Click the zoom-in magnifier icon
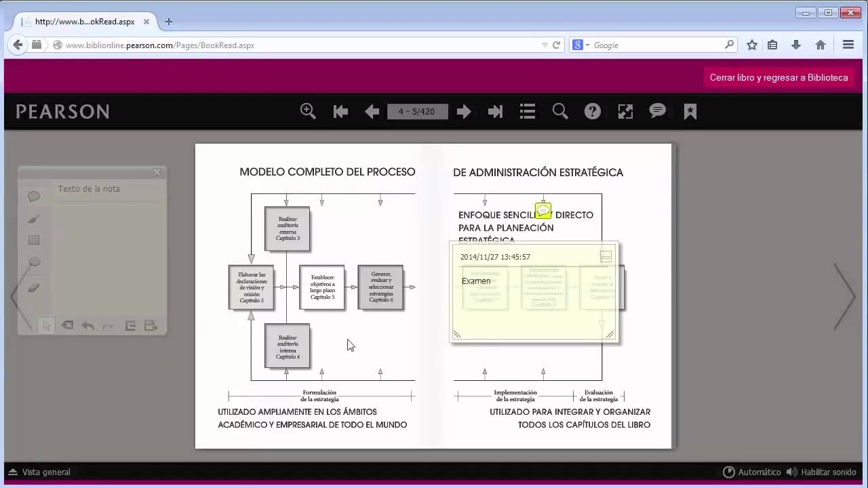This screenshot has height=488, width=868. coord(308,111)
